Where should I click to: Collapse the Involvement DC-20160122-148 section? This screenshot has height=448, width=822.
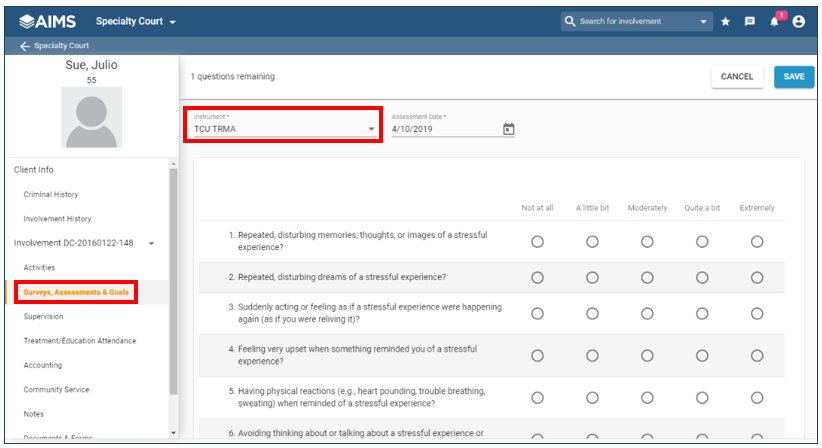(151, 243)
